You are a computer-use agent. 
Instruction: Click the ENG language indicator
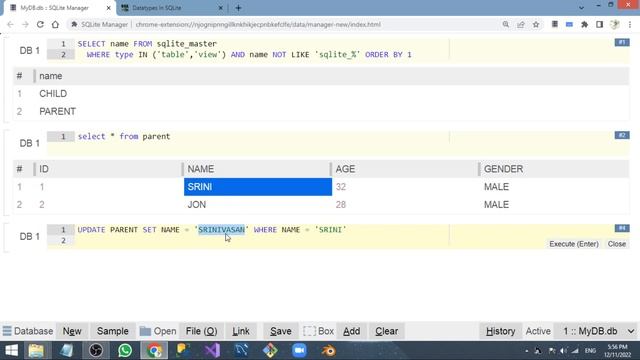(590, 351)
